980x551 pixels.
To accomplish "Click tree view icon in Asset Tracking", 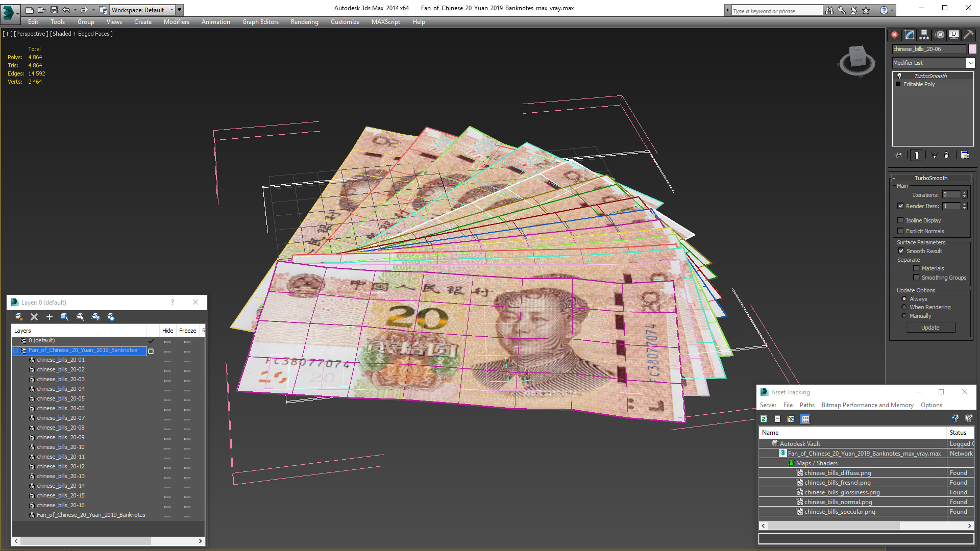I will [x=791, y=419].
